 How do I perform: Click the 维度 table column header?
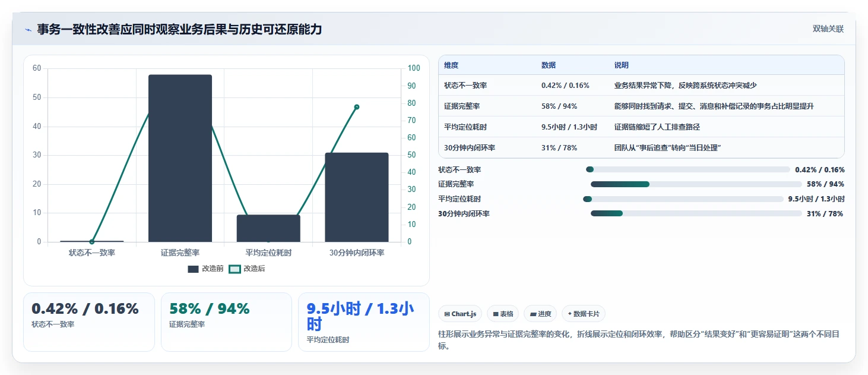[x=451, y=65]
